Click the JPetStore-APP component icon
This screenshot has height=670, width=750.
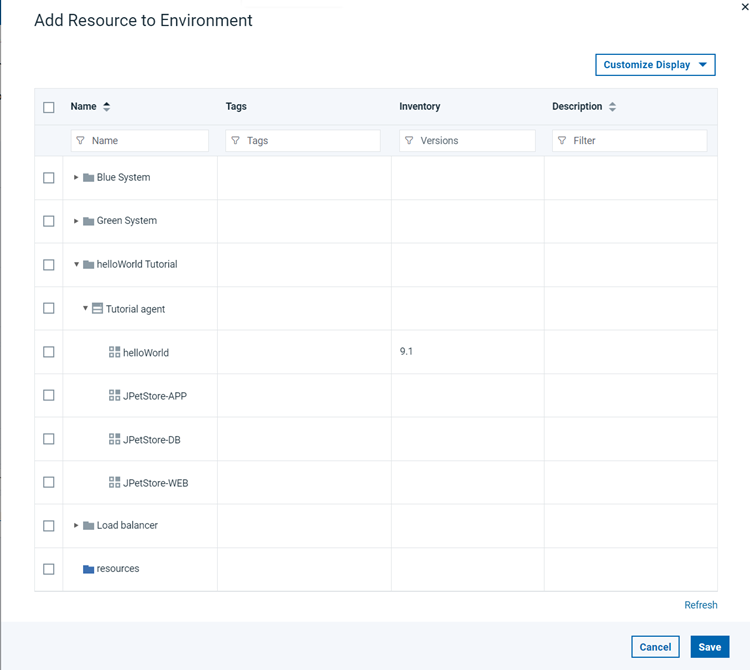click(114, 396)
